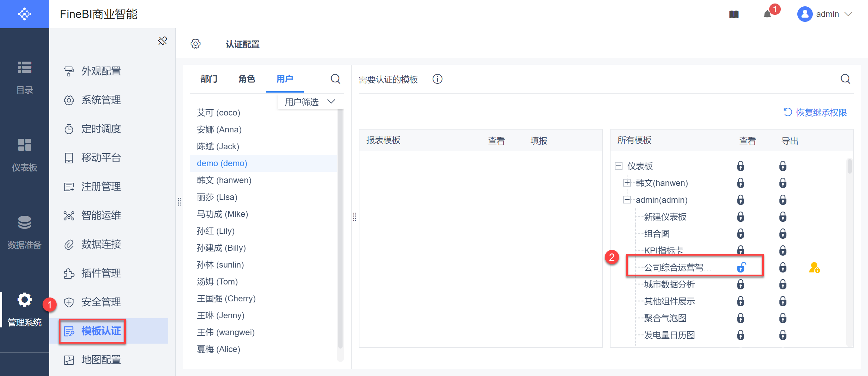This screenshot has height=376, width=868.
Task: Click the yellow user permission icon
Action: coord(814,268)
